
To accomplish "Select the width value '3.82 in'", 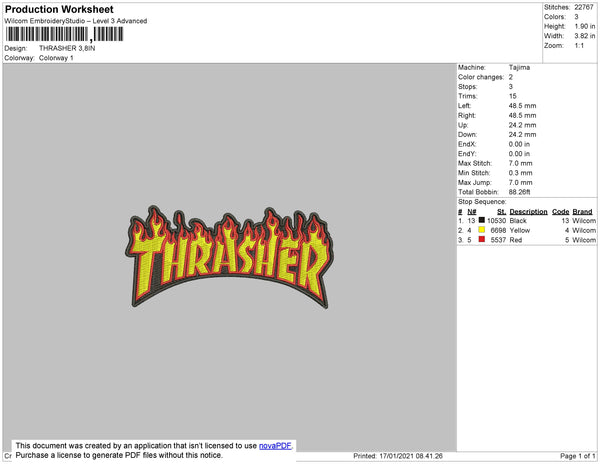I will [585, 36].
